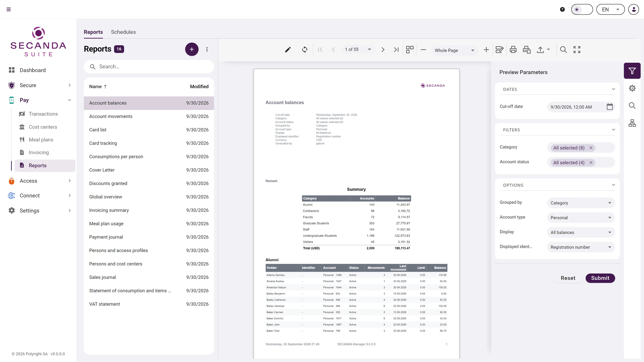644x362 pixels.
Task: Open the Display All balances dropdown
Action: tap(581, 232)
